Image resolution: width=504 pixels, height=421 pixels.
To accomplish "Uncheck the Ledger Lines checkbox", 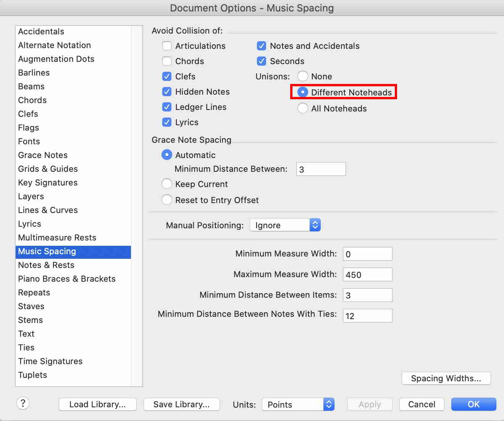I will coord(167,107).
